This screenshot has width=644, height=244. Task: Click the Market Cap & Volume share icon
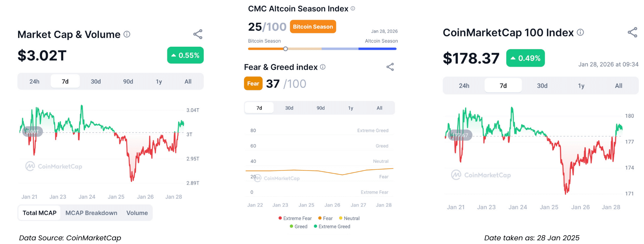(198, 34)
